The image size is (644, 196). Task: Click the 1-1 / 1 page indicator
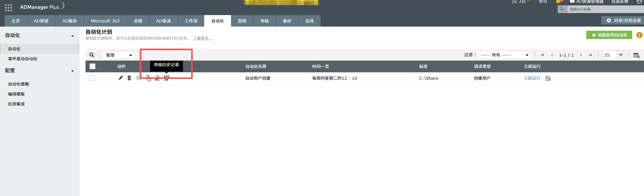tap(566, 55)
